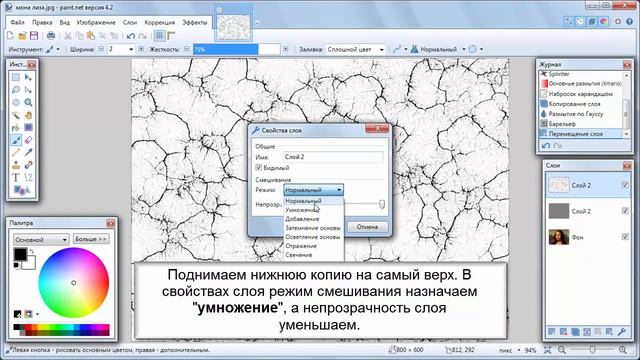Screen dimensions: 640x360
Task: Toggle the Colors window icon
Action: point(604,21)
